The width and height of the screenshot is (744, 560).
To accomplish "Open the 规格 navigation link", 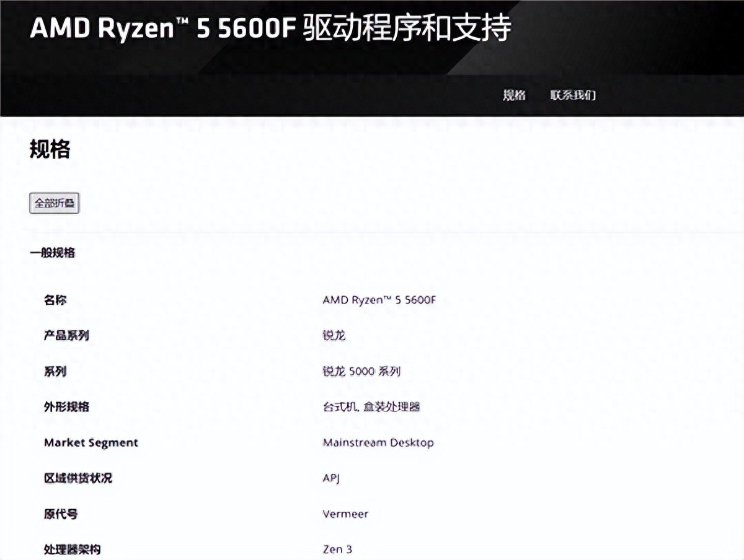I will 513,95.
